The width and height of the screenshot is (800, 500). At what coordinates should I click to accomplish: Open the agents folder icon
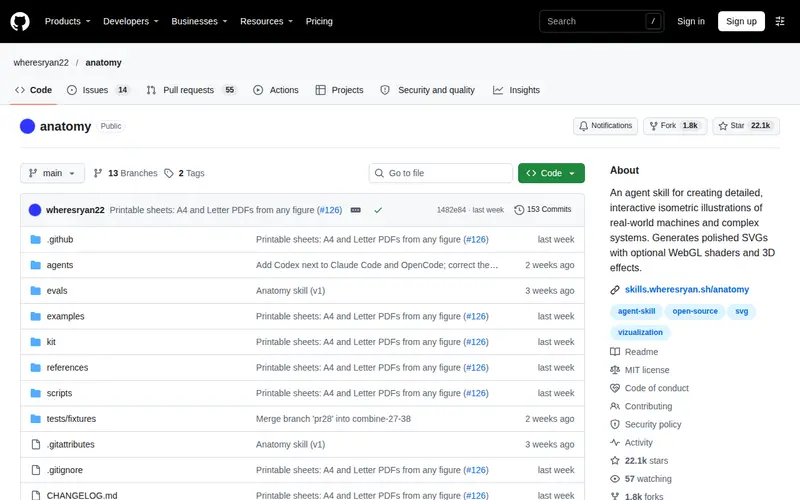click(x=35, y=265)
